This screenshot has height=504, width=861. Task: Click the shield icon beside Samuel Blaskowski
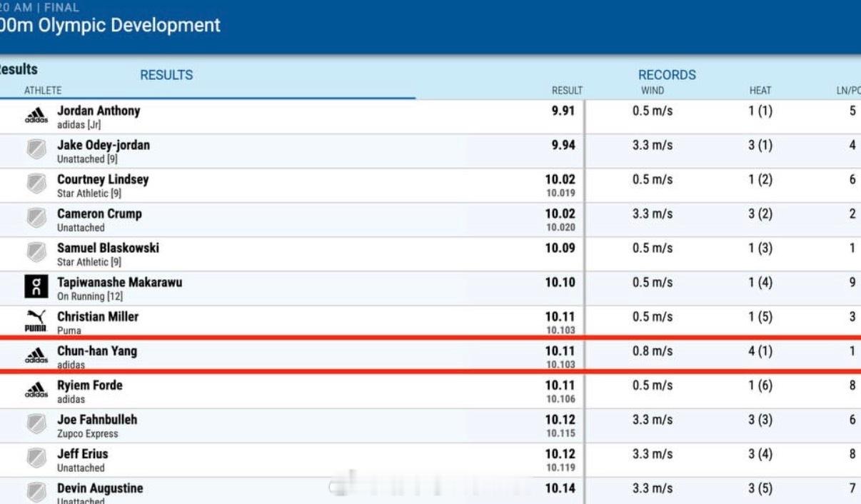click(36, 253)
